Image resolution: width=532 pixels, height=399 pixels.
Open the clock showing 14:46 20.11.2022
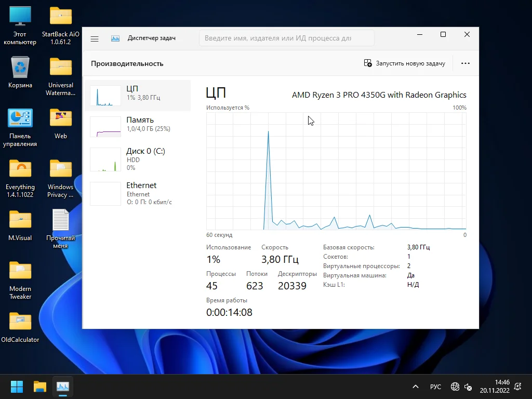pyautogui.click(x=495, y=387)
